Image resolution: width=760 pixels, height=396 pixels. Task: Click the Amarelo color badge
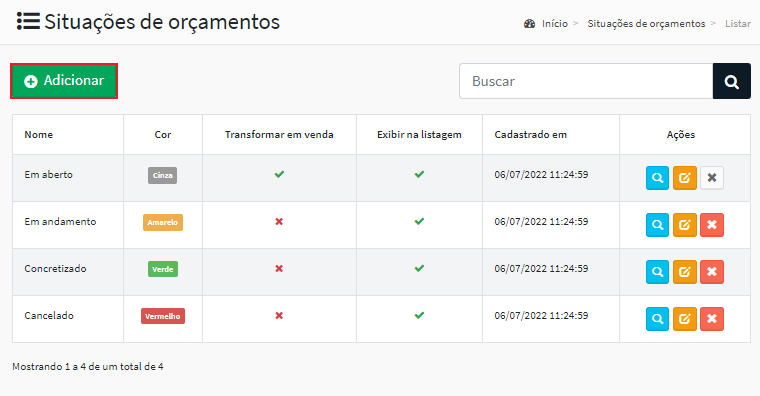(x=163, y=222)
